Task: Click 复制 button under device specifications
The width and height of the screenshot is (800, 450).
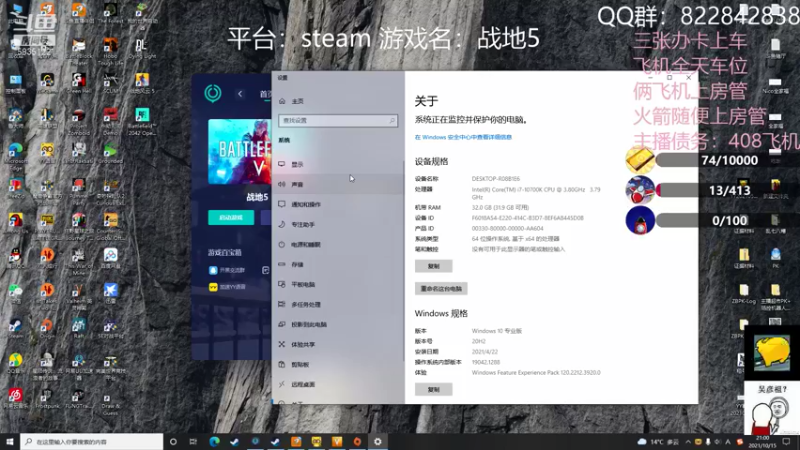Action: [x=433, y=266]
